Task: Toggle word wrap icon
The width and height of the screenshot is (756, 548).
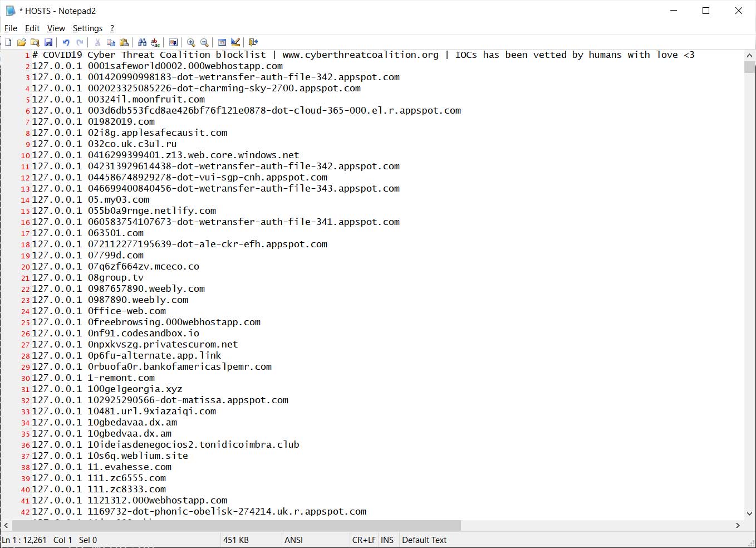Action: click(173, 42)
